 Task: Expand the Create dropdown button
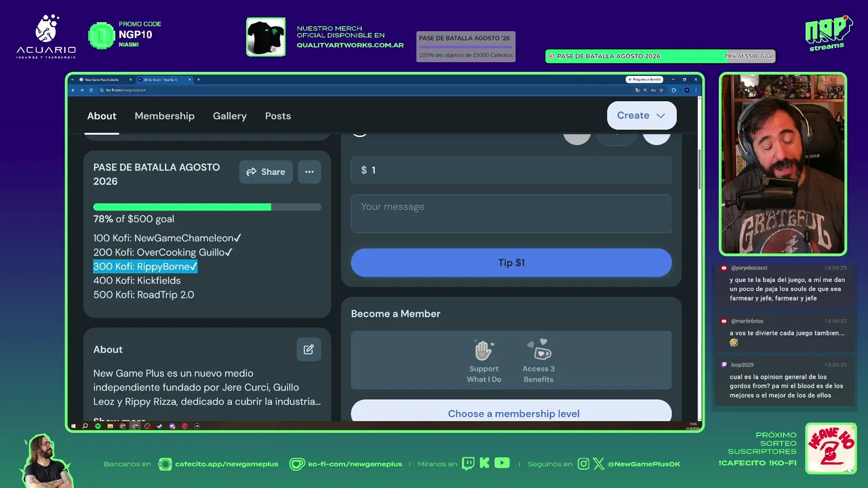click(x=642, y=116)
